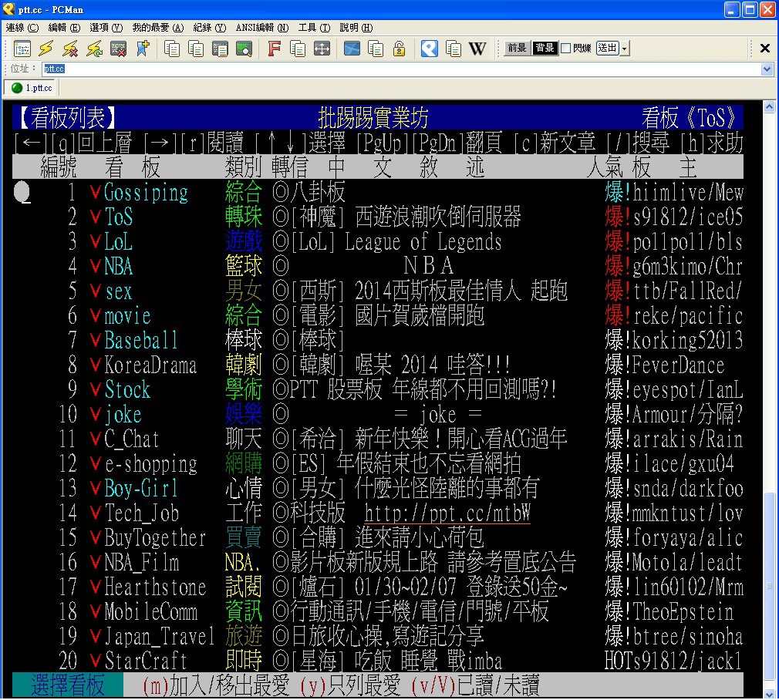Click the ToS board name in row 2

pos(119,217)
